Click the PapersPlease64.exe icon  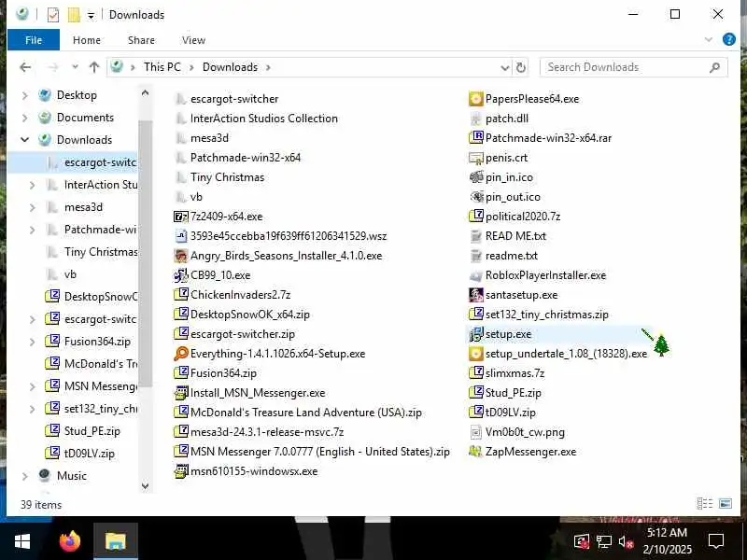point(475,99)
